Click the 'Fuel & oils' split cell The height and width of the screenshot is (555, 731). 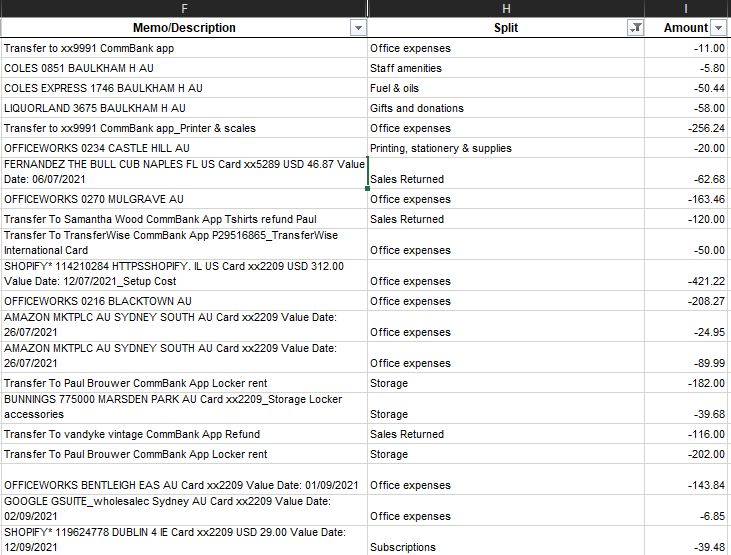coord(506,88)
